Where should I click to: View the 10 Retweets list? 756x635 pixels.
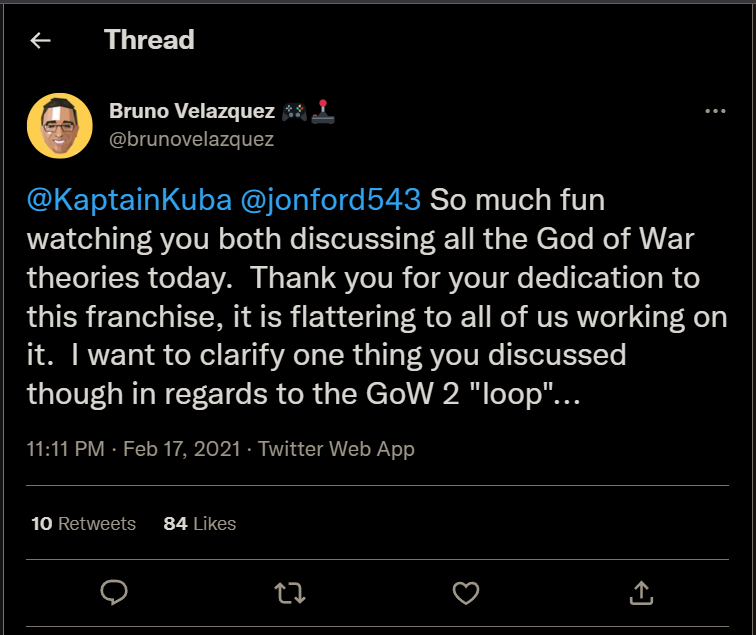tap(83, 523)
